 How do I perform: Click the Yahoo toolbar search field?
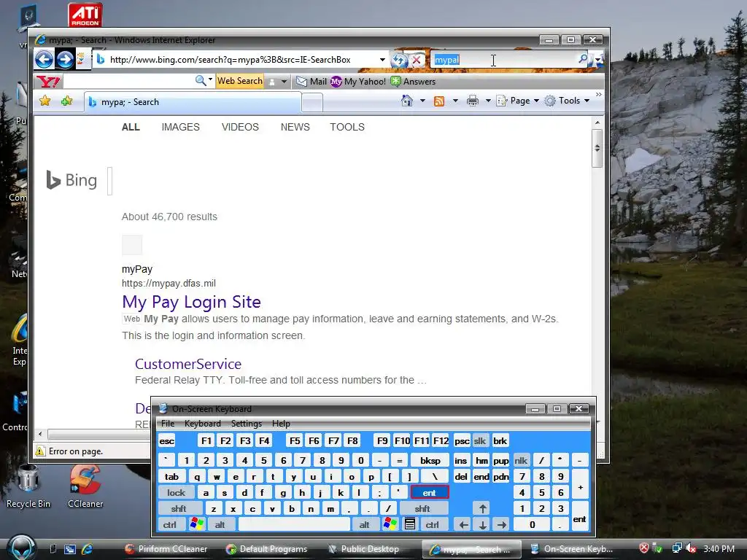[x=128, y=81]
